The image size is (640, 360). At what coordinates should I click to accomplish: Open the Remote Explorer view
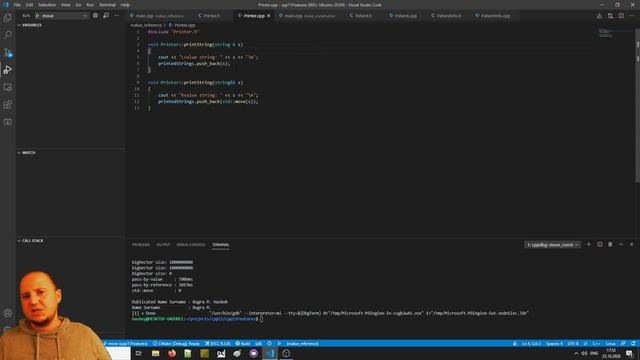pos(7,87)
